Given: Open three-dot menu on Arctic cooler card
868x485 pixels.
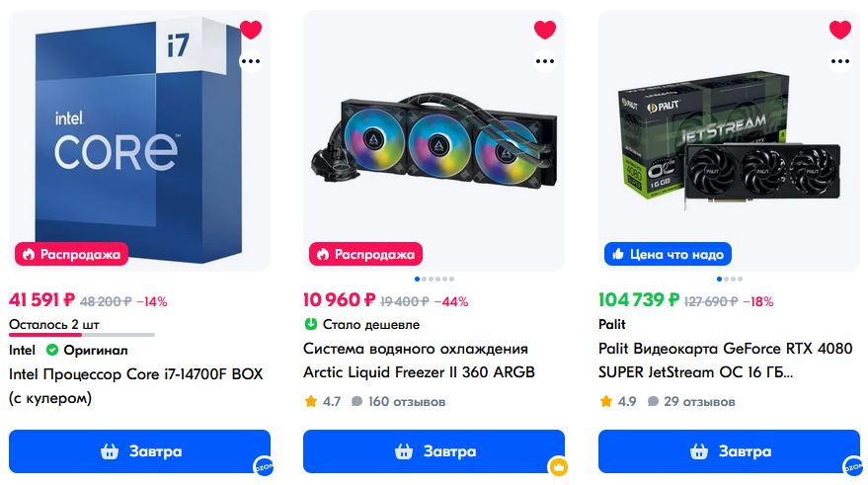Looking at the screenshot, I should coord(545,61).
